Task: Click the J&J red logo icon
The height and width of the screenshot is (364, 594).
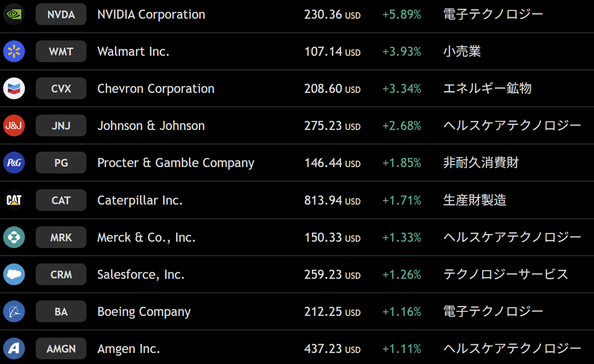Action: click(x=14, y=125)
